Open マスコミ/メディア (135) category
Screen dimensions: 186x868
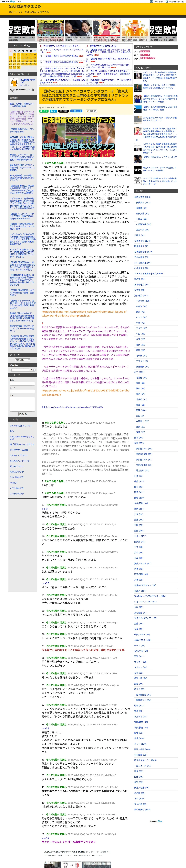146,618
